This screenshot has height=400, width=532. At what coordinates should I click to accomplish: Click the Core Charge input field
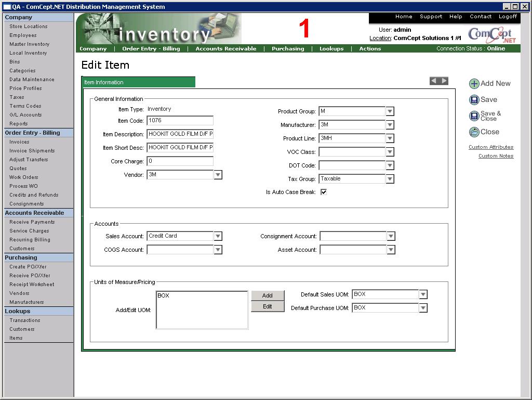pos(180,161)
